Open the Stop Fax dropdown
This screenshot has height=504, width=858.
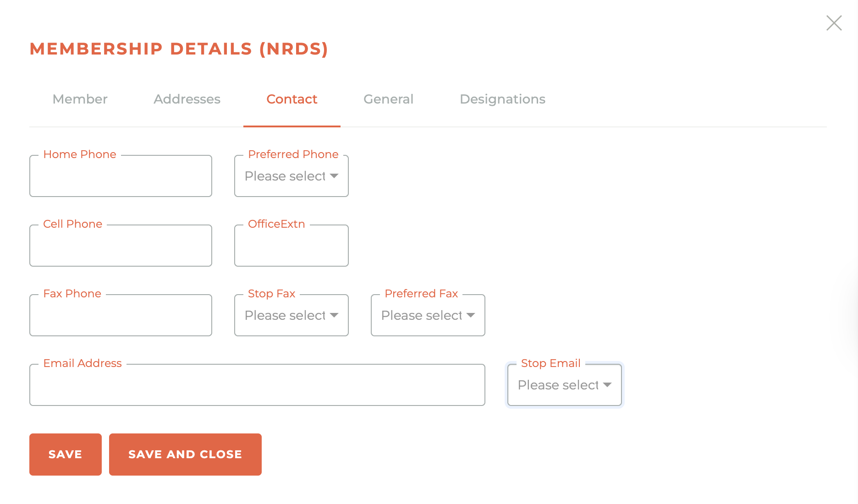click(x=291, y=315)
